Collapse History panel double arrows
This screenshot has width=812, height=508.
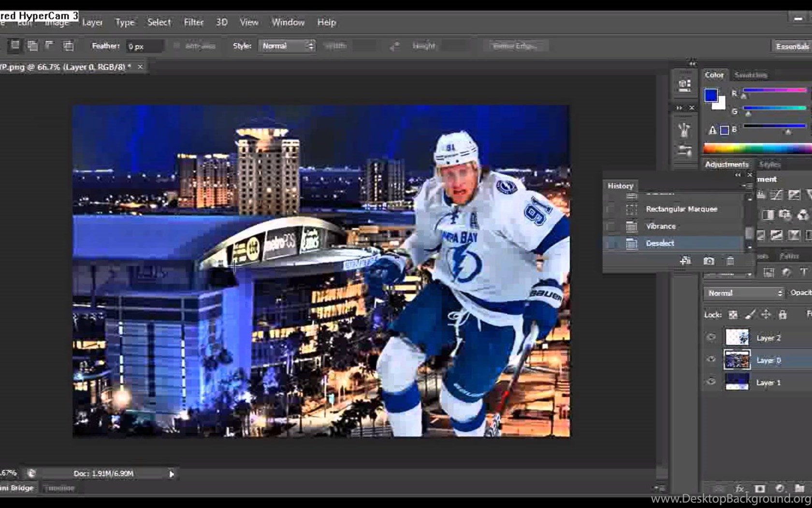[738, 175]
